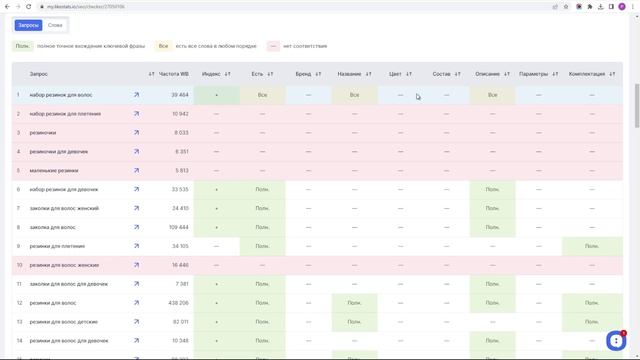Image resolution: width=640 pixels, height=360 pixels.
Task: Switch to the Запросы tab
Action: 28,25
